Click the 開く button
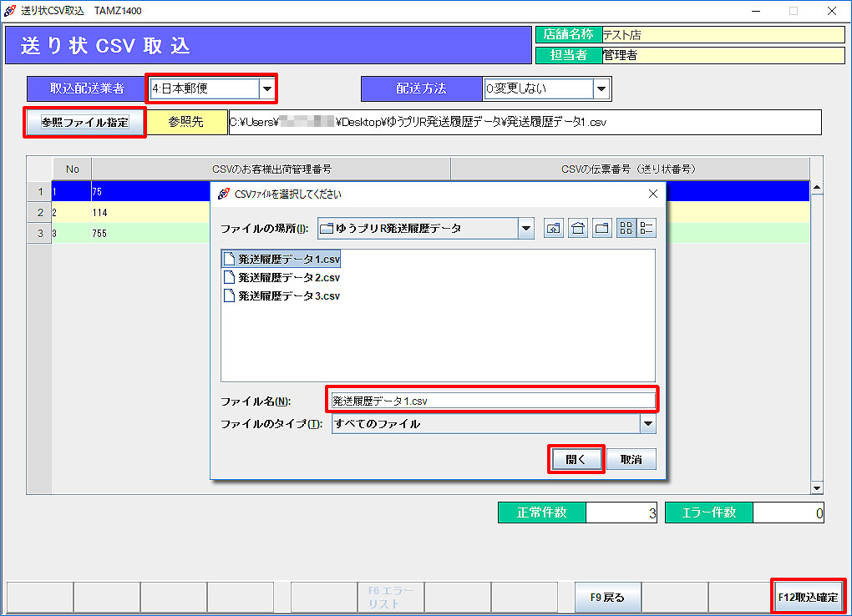The image size is (852, 616). [x=576, y=460]
